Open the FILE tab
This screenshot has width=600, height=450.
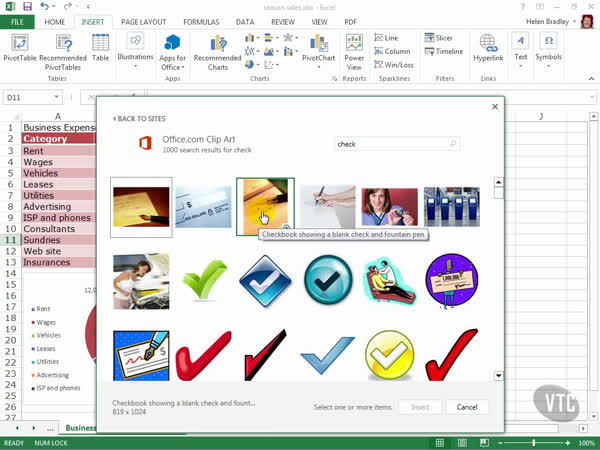pyautogui.click(x=17, y=22)
